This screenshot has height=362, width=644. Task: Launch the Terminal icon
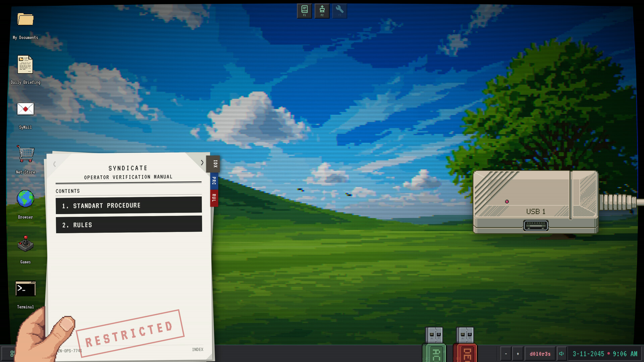point(25,289)
